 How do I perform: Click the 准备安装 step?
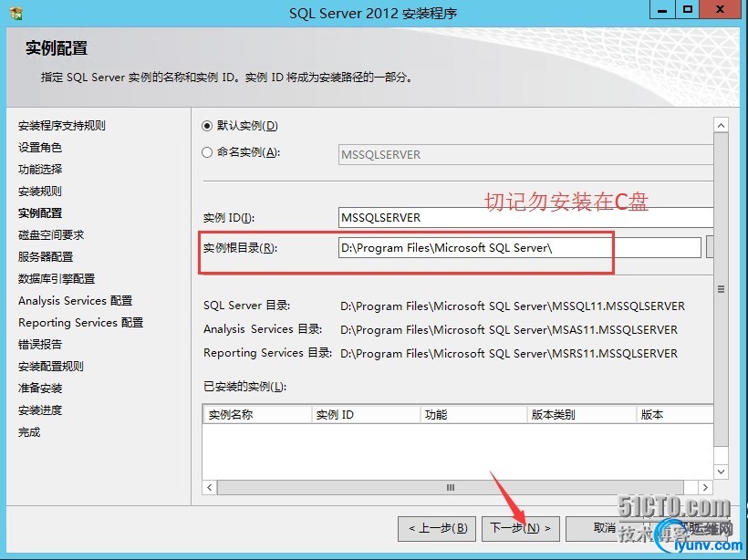coord(40,389)
